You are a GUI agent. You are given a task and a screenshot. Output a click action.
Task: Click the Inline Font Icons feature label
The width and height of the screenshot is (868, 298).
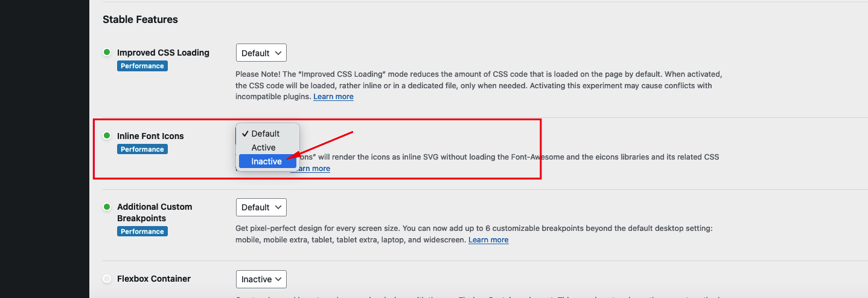click(x=150, y=136)
